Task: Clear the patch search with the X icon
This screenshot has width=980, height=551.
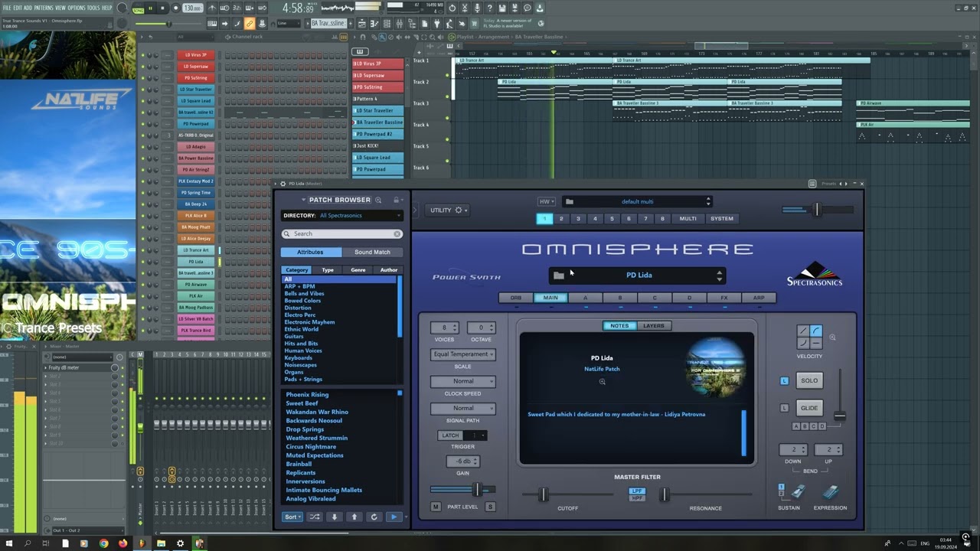Action: [x=397, y=233]
